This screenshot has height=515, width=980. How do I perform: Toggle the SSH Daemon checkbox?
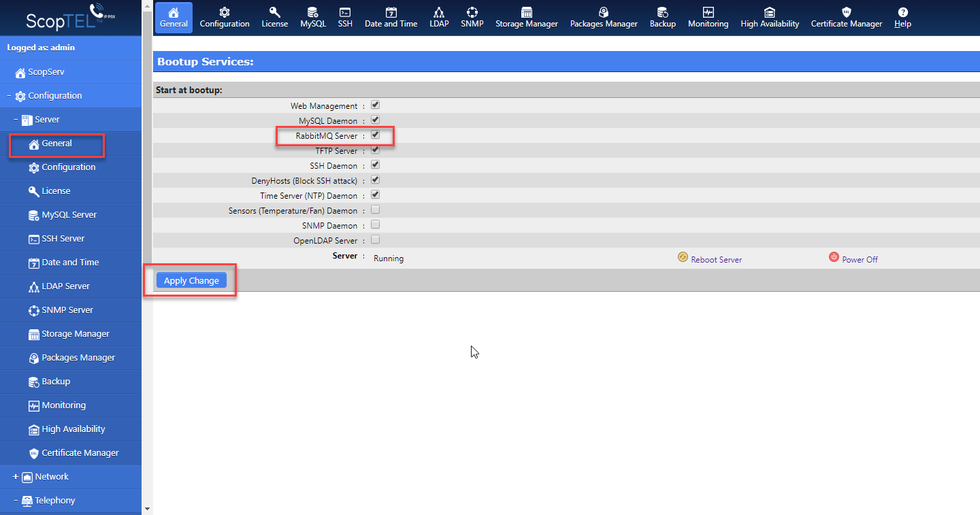[x=375, y=165]
